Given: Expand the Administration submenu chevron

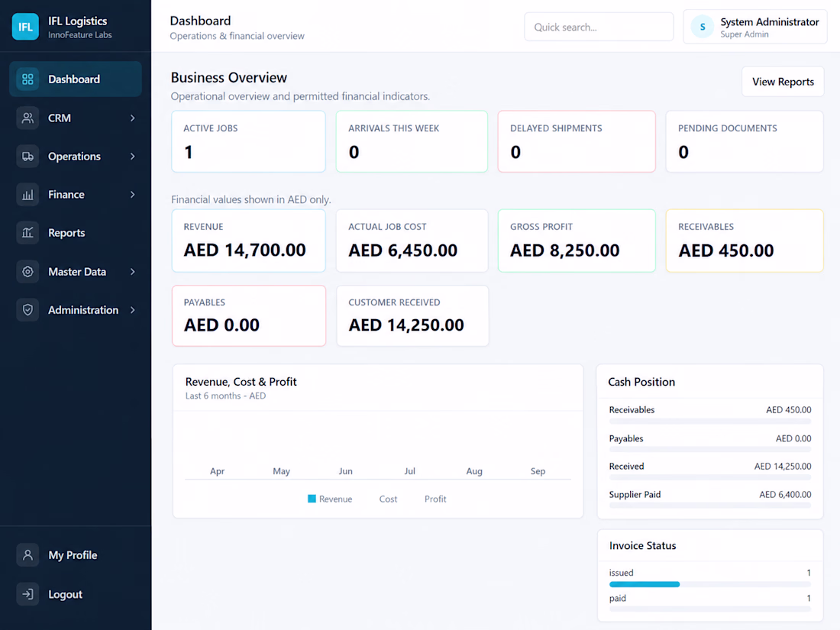Looking at the screenshot, I should pyautogui.click(x=132, y=310).
